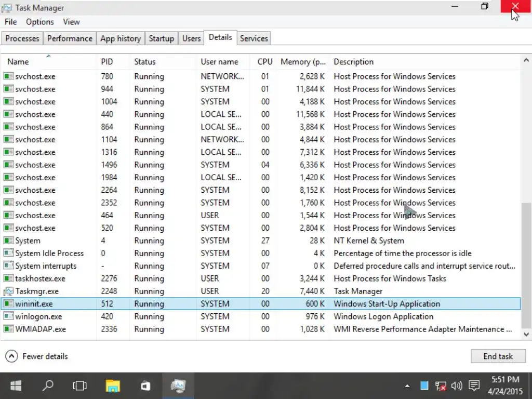Select the Details tab
The image size is (532, 399).
(220, 37)
